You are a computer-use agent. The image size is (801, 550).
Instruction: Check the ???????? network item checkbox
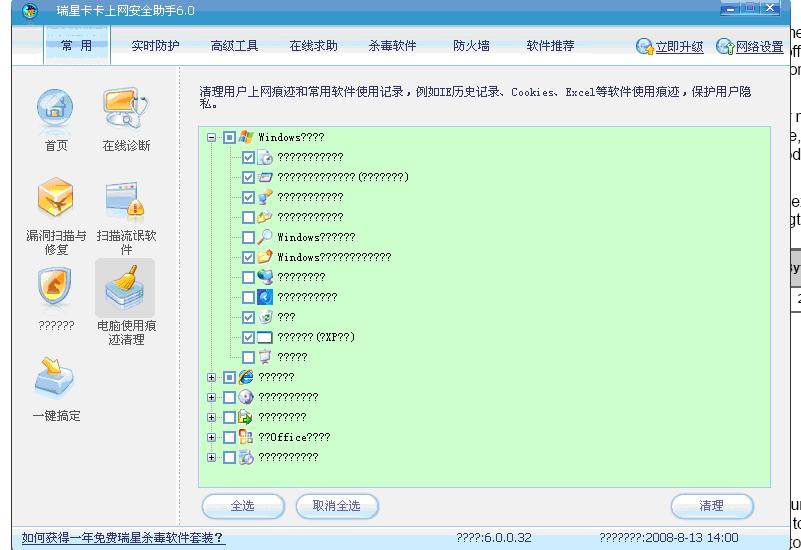pyautogui.click(x=248, y=277)
